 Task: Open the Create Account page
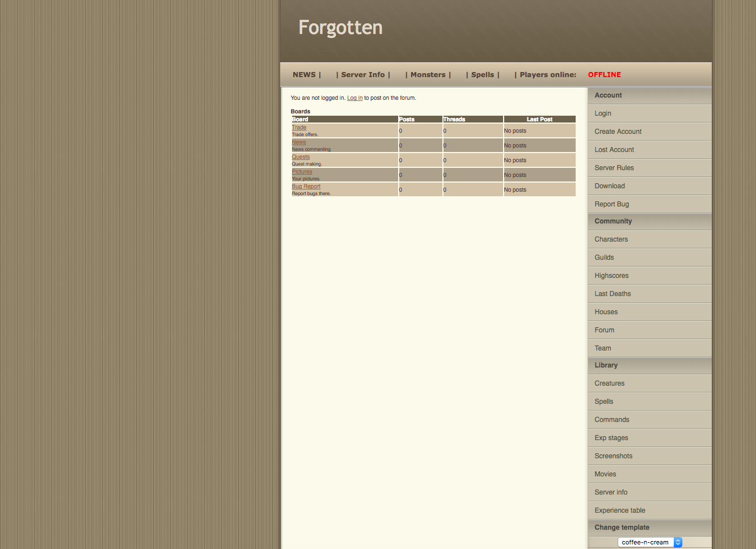[x=618, y=131]
